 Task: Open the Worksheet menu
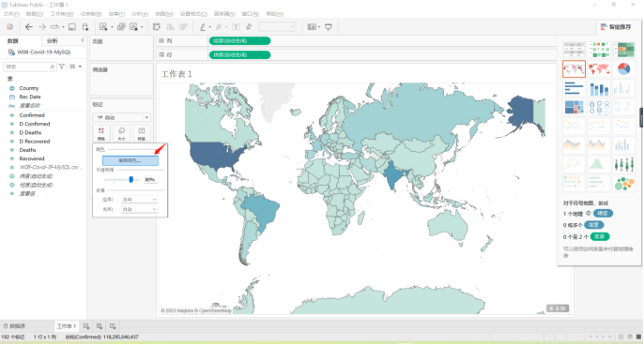click(62, 14)
